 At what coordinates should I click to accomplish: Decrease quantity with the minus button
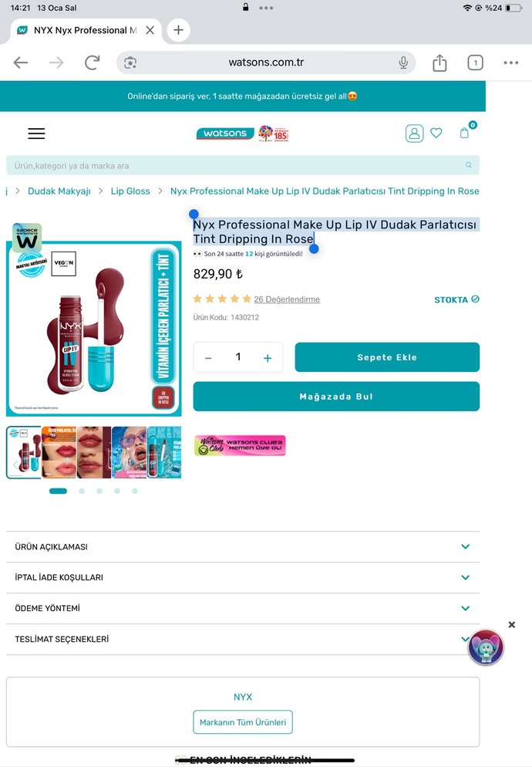point(208,358)
